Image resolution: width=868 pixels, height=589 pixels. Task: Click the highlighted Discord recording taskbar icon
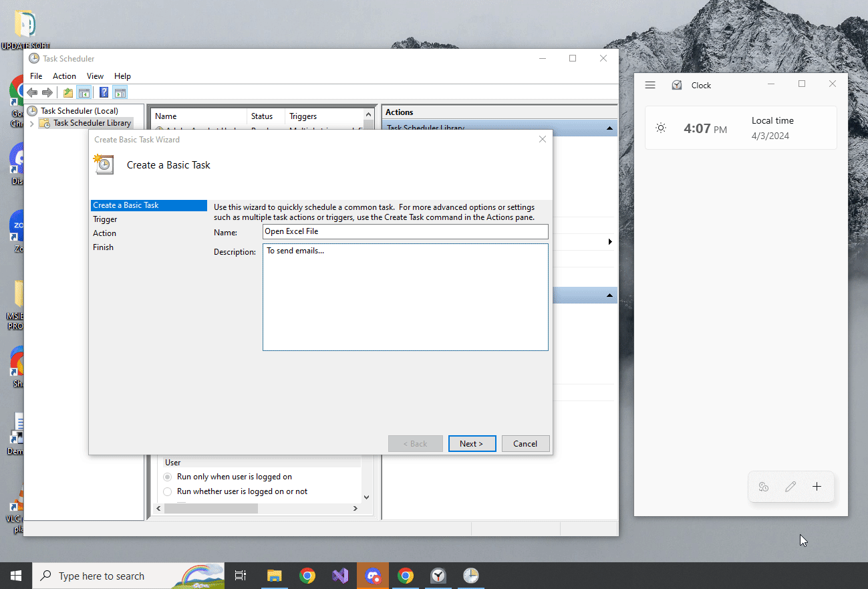click(x=373, y=576)
